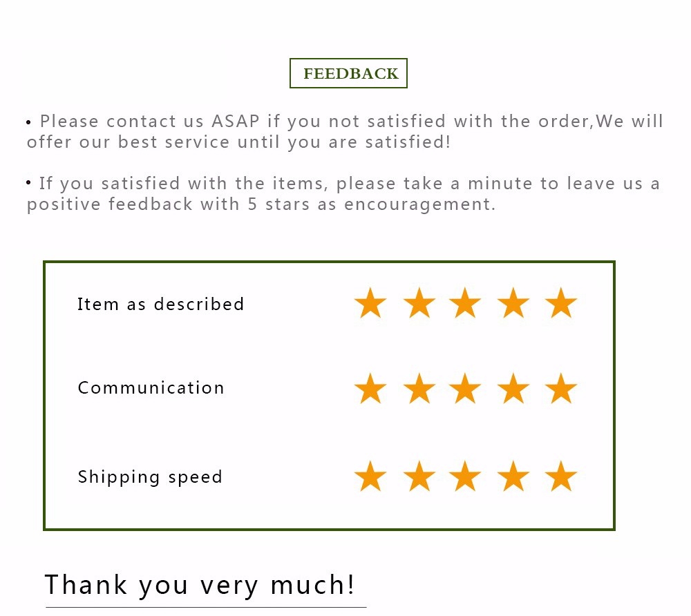
Task: Select the fifth Shipping speed star
Action: [560, 477]
